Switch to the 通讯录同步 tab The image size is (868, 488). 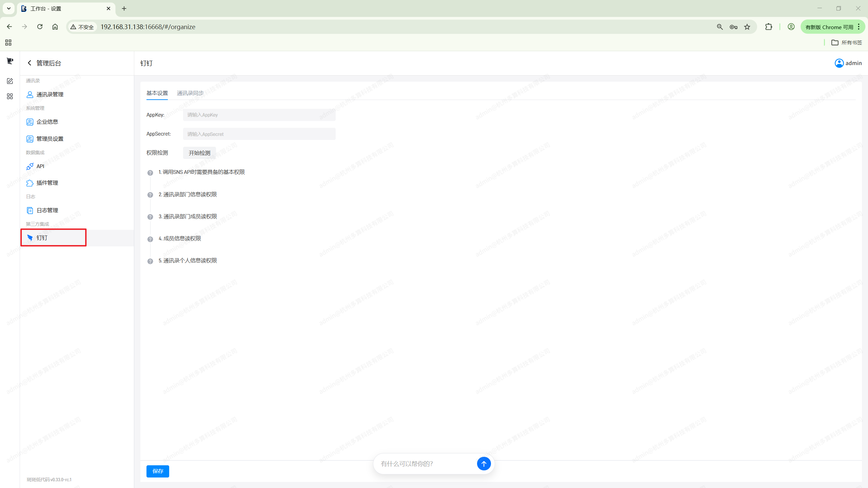point(190,93)
